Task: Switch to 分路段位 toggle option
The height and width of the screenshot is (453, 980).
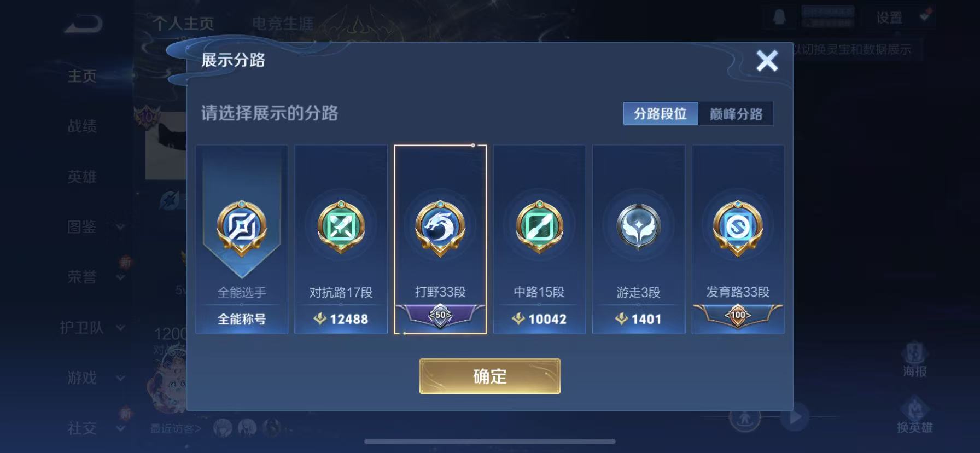Action: [x=661, y=113]
